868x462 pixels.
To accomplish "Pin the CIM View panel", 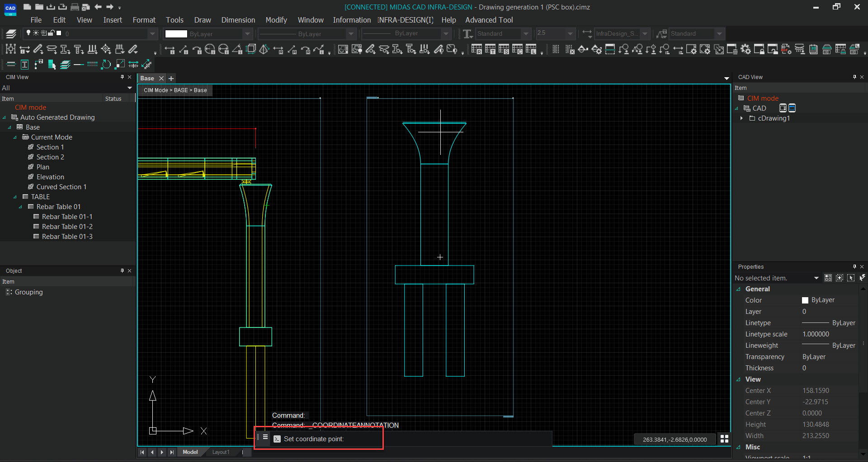I will coord(122,77).
